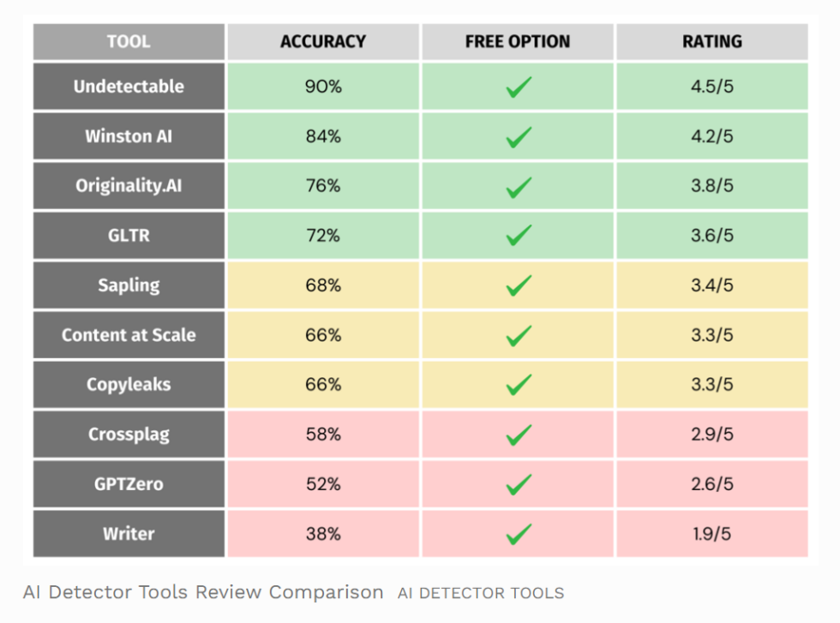Screen dimensions: 840x623
Task: Click the Undetectable tool name cell
Action: 129,87
